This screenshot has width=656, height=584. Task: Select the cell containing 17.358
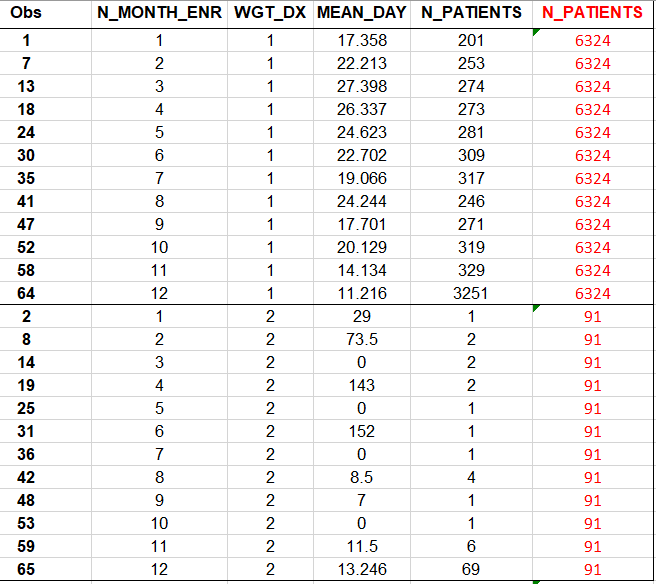pyautogui.click(x=361, y=41)
